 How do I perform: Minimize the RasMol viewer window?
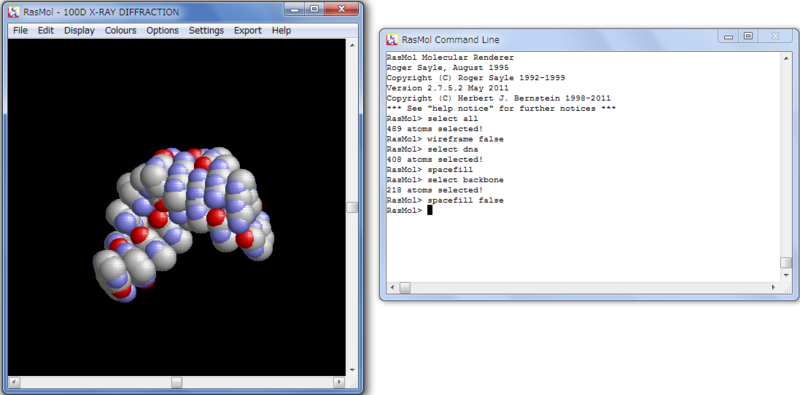(294, 9)
